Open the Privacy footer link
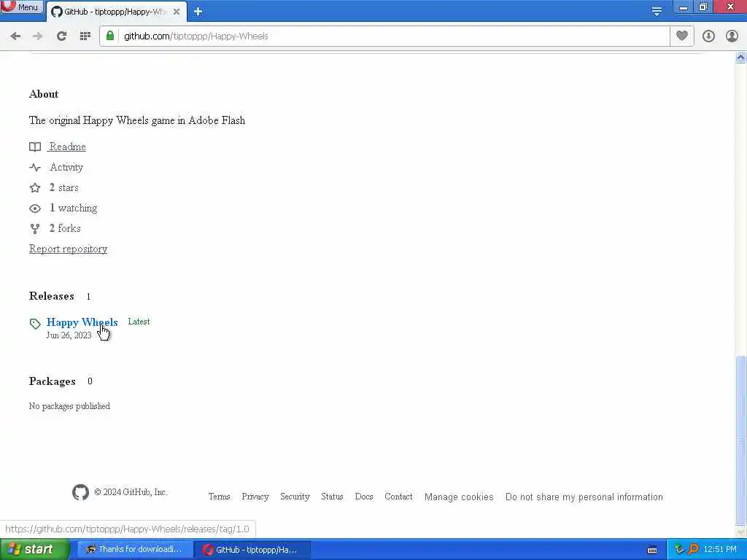 pyautogui.click(x=255, y=497)
